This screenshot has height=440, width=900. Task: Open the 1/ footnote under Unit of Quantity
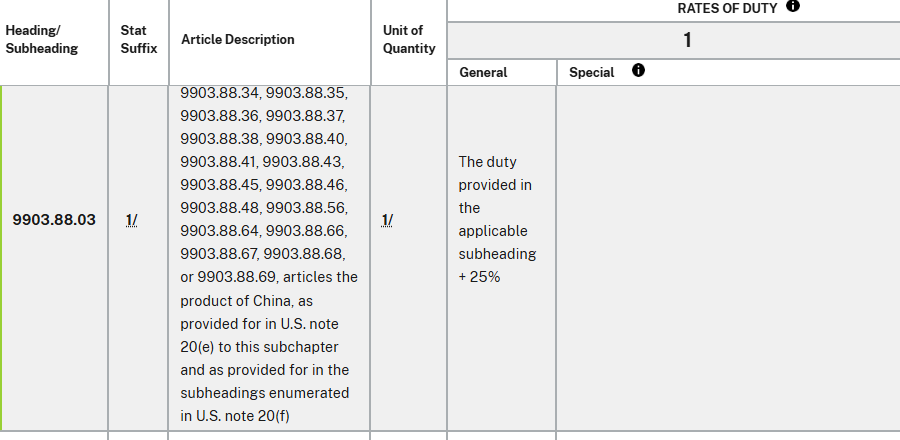click(387, 220)
